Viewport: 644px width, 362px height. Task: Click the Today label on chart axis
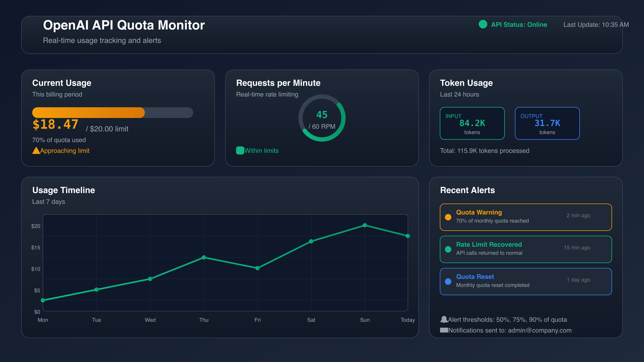[x=408, y=320]
